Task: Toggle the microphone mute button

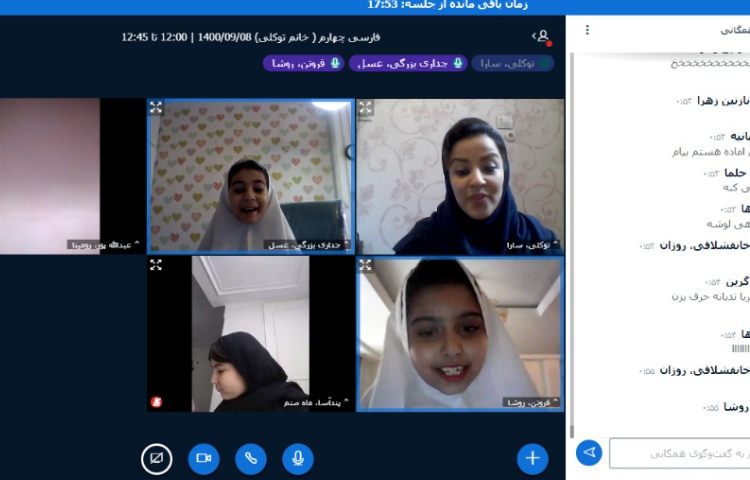Action: point(297,458)
